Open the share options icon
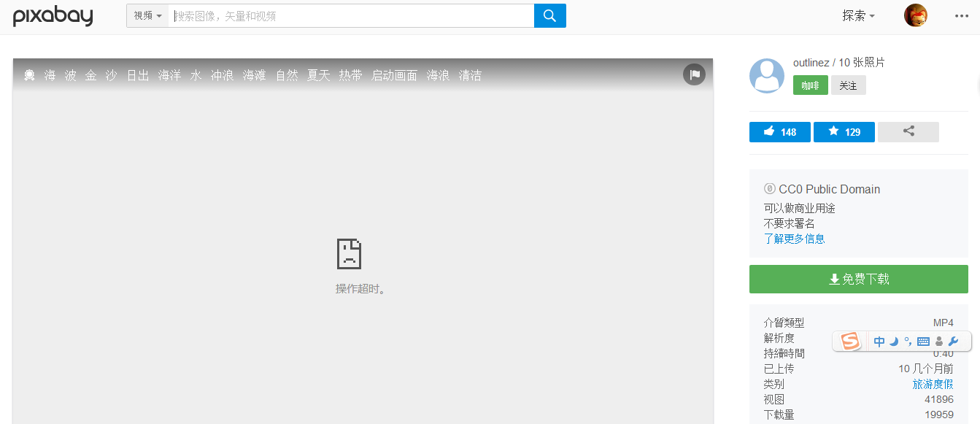Screen dimensions: 980x424 pyautogui.click(x=908, y=132)
